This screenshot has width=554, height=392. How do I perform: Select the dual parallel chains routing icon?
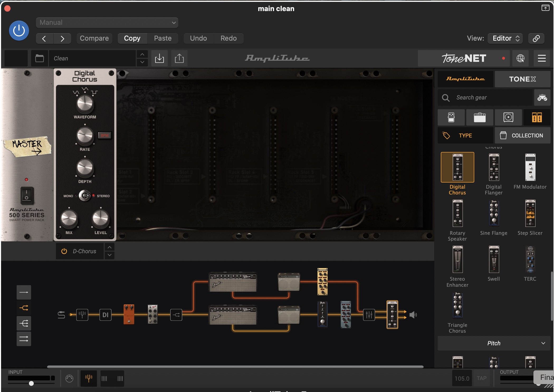[x=24, y=339]
